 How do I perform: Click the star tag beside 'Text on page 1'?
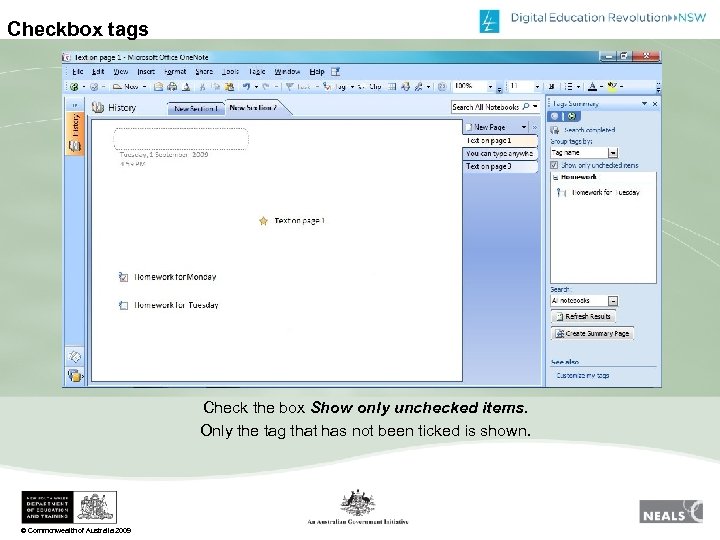[x=263, y=221]
